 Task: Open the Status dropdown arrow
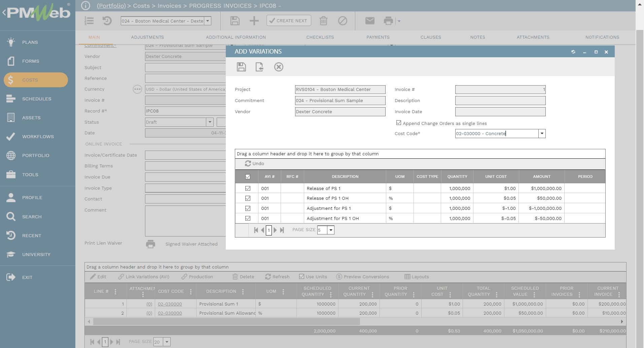(x=210, y=122)
